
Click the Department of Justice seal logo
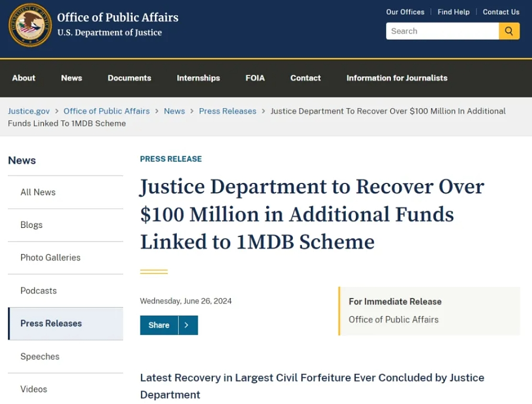(x=30, y=26)
